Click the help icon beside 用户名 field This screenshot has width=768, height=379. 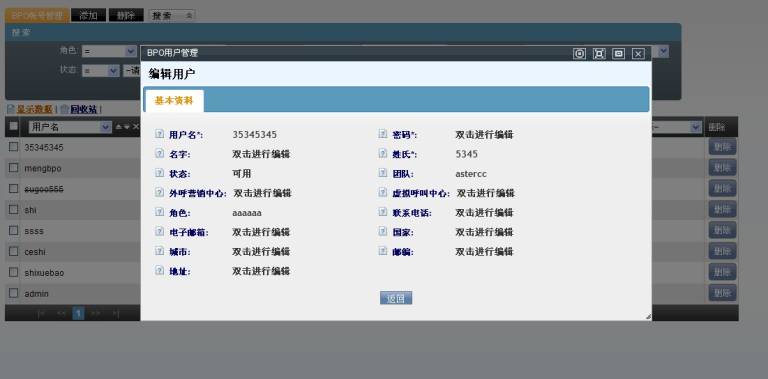pos(159,134)
